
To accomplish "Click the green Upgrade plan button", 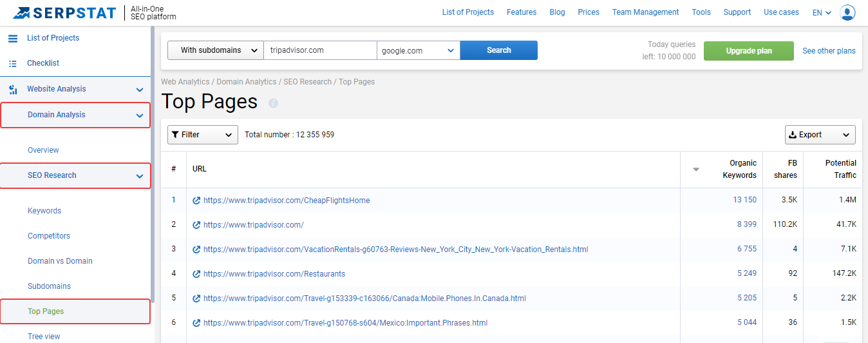I will pyautogui.click(x=749, y=51).
